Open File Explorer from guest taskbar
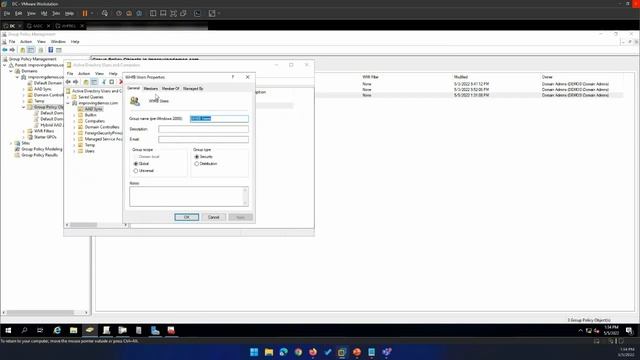The width and height of the screenshot is (640, 360). click(73, 330)
